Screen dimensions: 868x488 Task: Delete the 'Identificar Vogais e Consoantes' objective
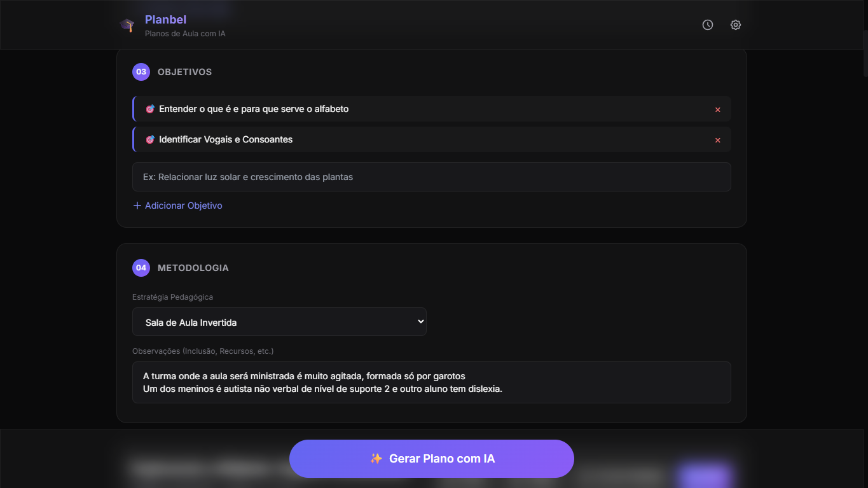718,140
